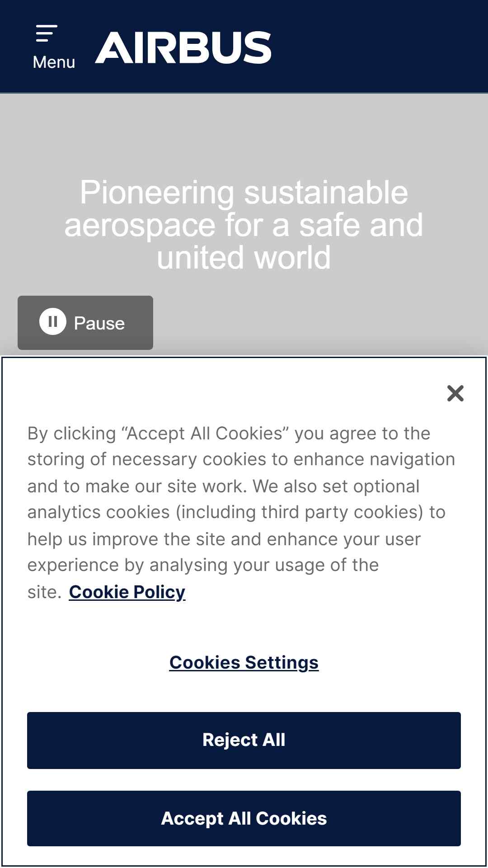Dismiss the cookie banner with X
The image size is (488, 868).
pyautogui.click(x=455, y=393)
